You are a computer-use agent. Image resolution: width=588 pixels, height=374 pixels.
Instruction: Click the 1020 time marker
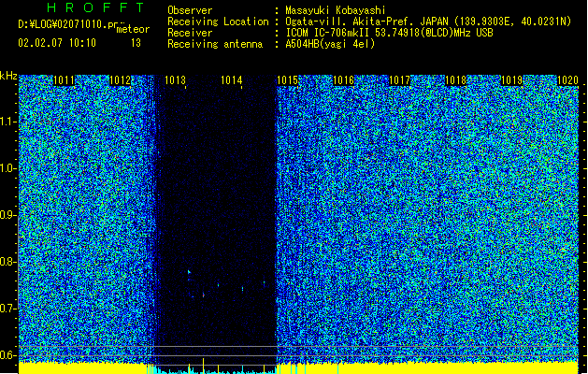click(x=567, y=80)
